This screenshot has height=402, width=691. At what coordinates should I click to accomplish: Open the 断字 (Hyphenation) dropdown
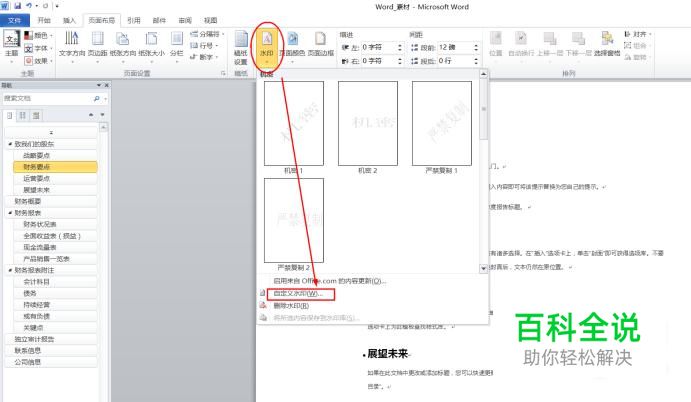(204, 57)
